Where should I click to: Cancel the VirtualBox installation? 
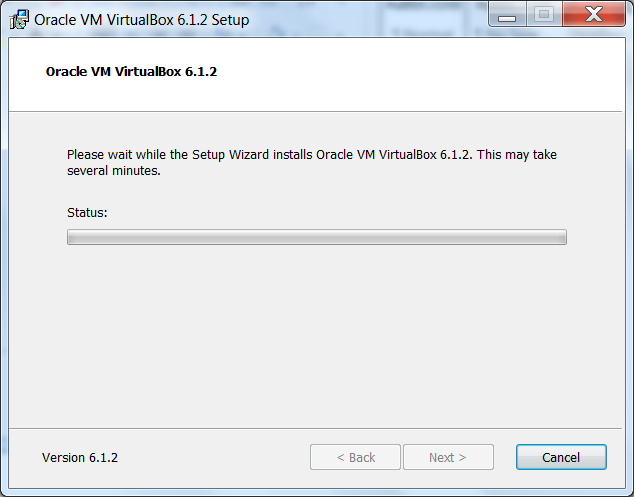561,457
